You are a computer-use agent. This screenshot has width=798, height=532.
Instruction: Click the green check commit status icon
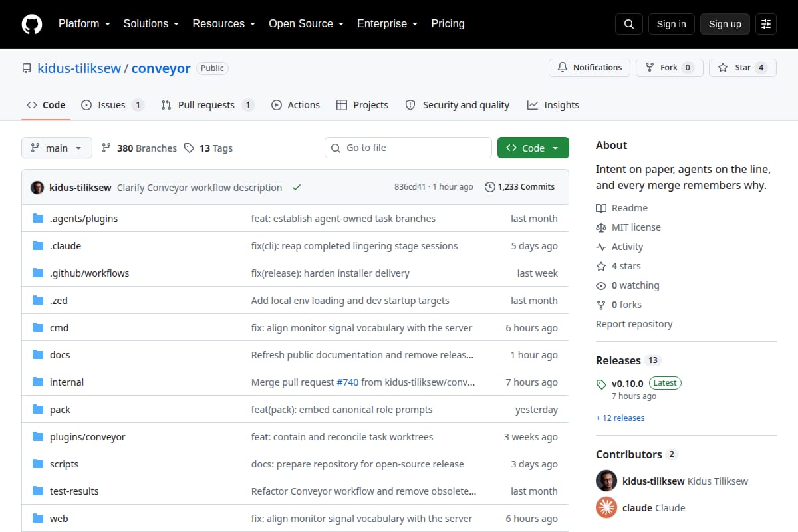[297, 188]
